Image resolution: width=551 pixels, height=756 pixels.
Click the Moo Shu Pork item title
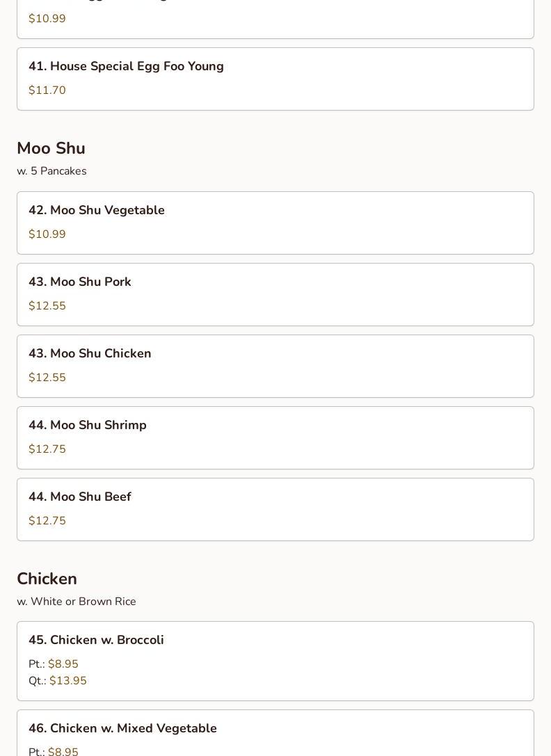coord(80,282)
